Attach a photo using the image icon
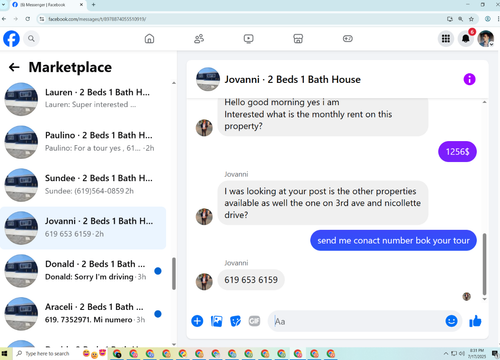 [x=217, y=321]
